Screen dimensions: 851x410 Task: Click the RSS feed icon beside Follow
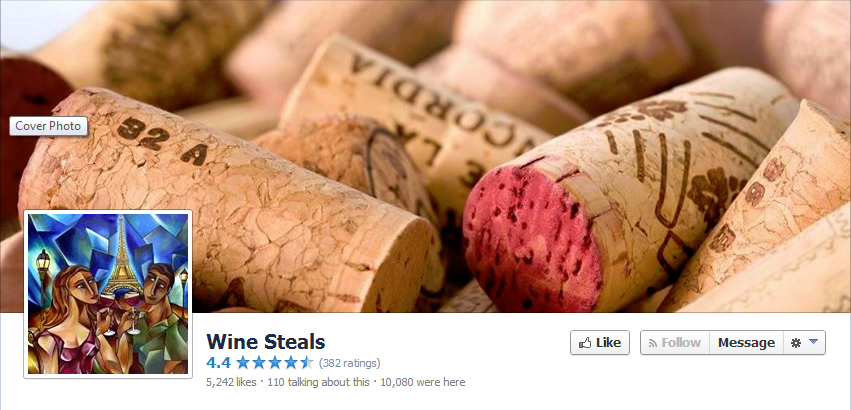point(653,343)
